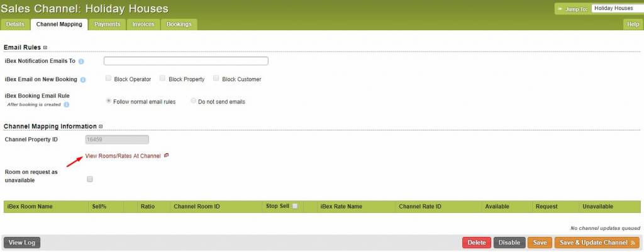Enable Room on request as unavailable checkbox

pyautogui.click(x=90, y=179)
